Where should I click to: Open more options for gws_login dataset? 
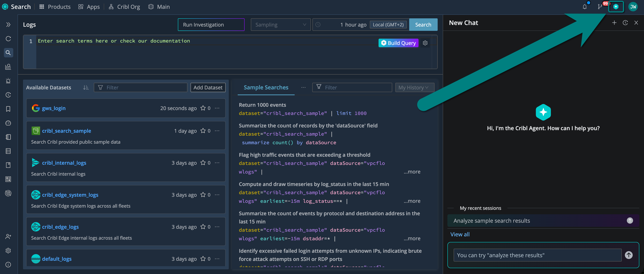[x=217, y=108]
